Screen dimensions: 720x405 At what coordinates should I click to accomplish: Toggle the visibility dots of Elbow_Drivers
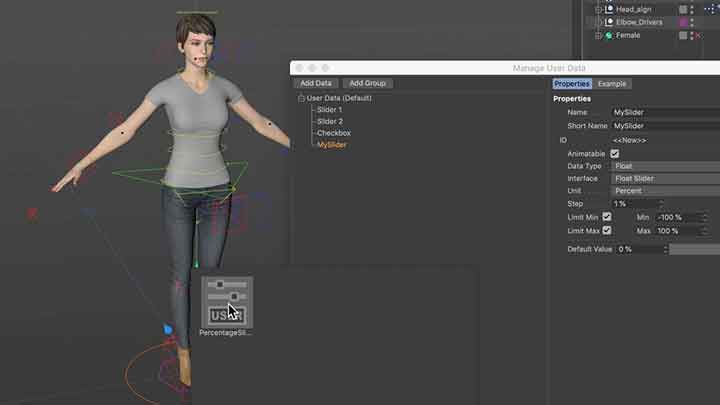pos(692,22)
